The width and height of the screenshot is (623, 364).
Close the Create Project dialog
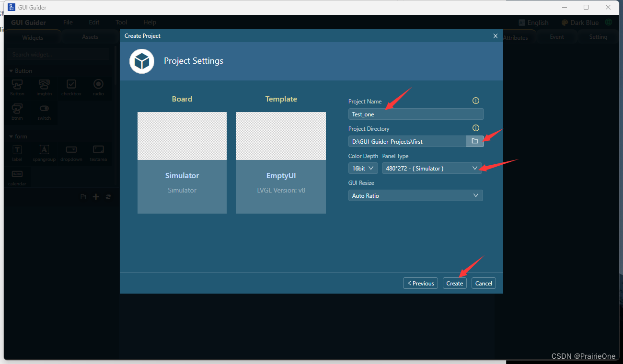coord(496,36)
